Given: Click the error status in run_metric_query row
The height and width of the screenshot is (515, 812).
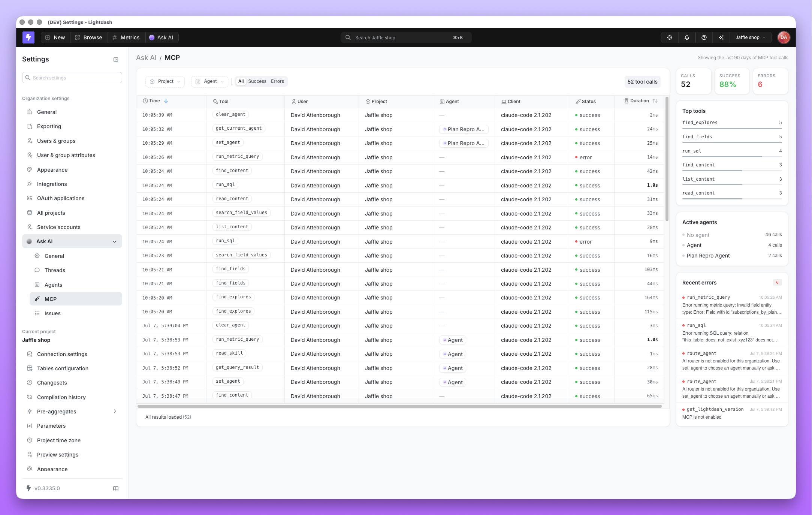Looking at the screenshot, I should (x=583, y=157).
